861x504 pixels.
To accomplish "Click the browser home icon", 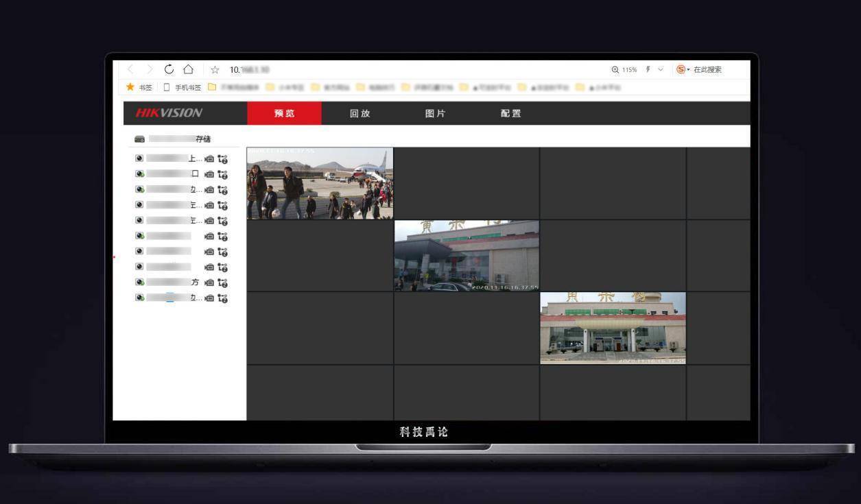I will click(x=187, y=69).
